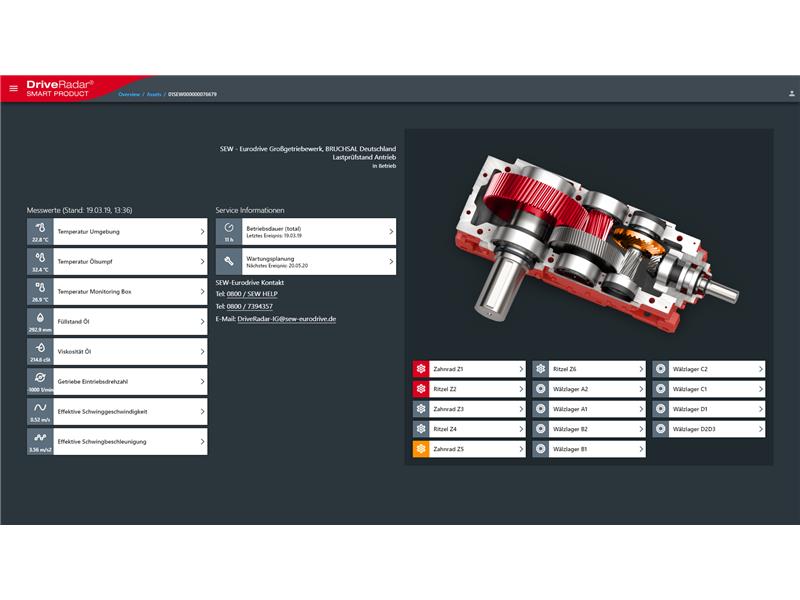Click the Wartungsplanung wrench icon

click(229, 261)
